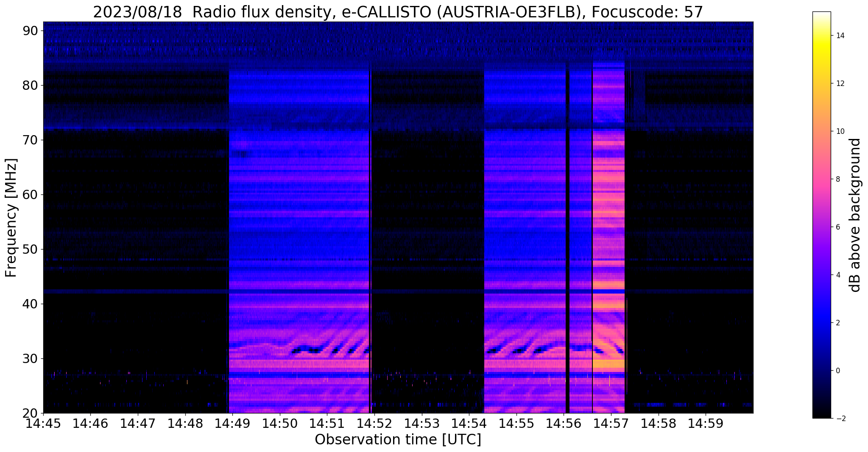This screenshot has width=868, height=452.
Task: Click the colorbar tick value 12
Action: tap(840, 83)
